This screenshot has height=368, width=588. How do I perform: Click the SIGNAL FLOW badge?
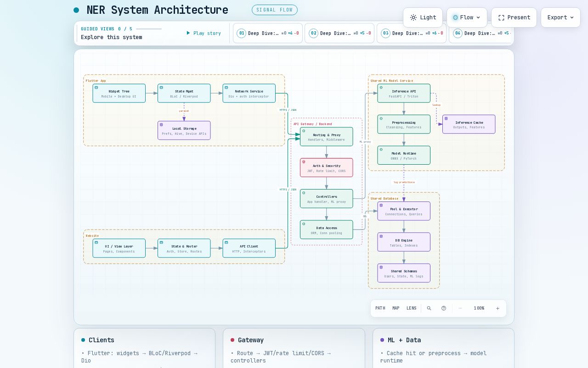[x=275, y=10]
